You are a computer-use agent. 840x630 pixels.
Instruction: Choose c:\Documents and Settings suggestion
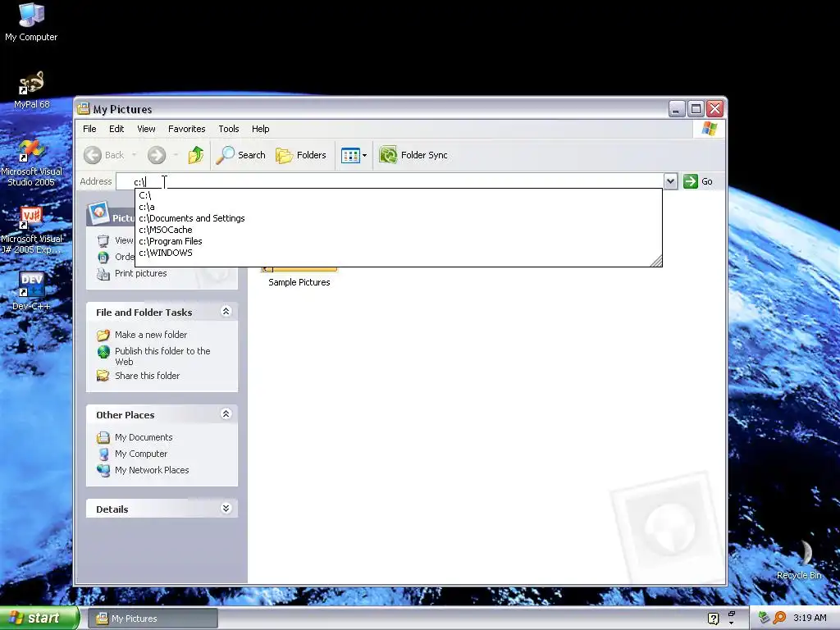point(399,218)
